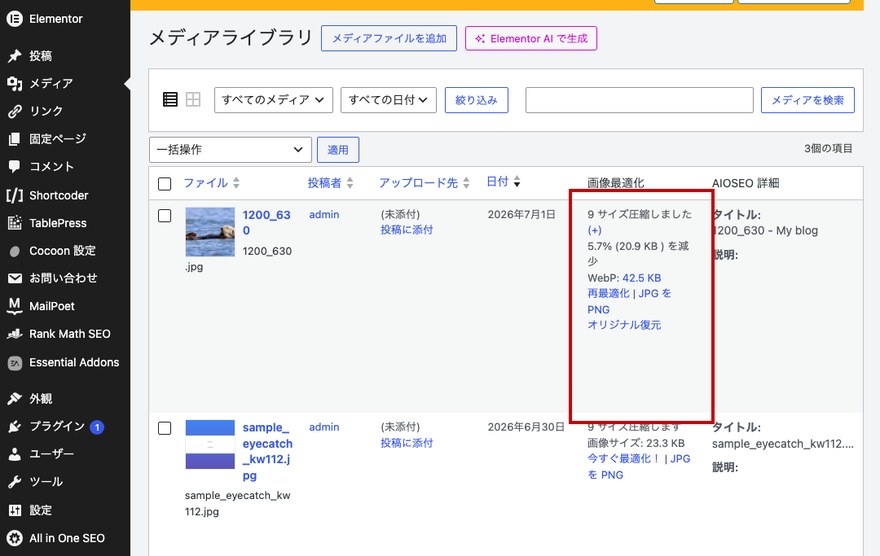880x556 pixels.
Task: Switch to list view icon
Action: click(x=170, y=99)
